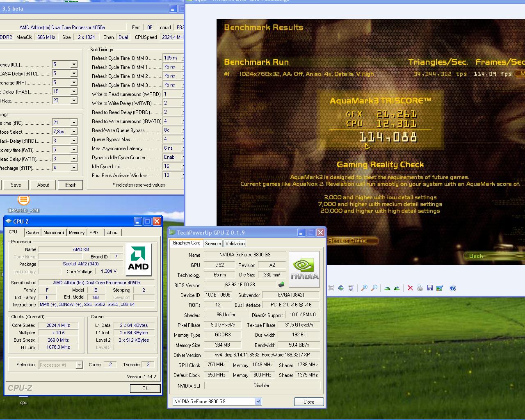This screenshot has height=420, width=525.
Task: Open CAS latency (tCL) dropdown showing 5
Action: (74, 64)
